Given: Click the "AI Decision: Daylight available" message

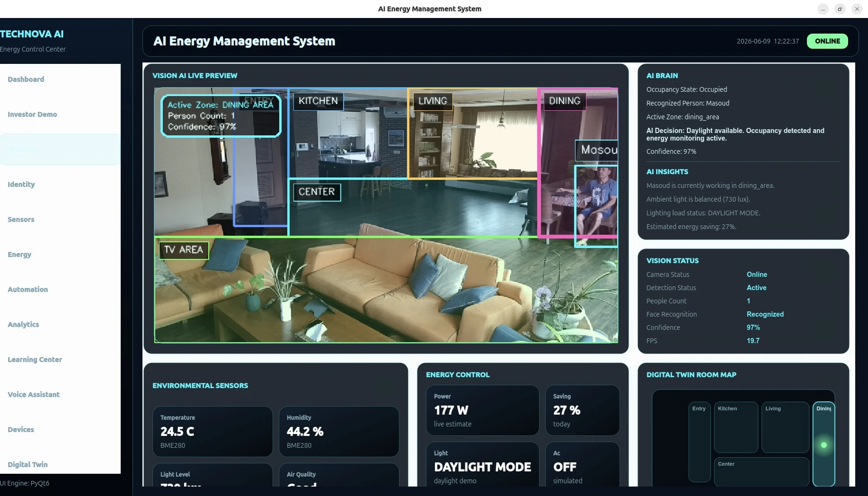Looking at the screenshot, I should 735,134.
